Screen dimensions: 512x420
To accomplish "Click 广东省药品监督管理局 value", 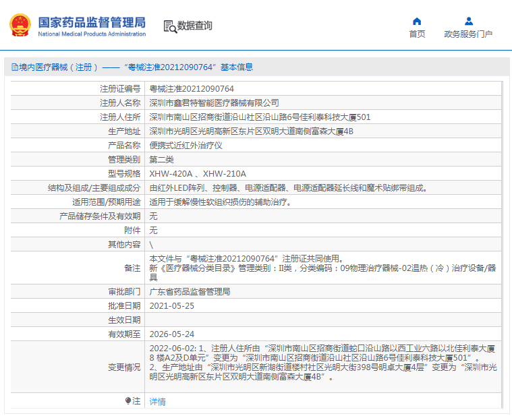I will 190,291.
